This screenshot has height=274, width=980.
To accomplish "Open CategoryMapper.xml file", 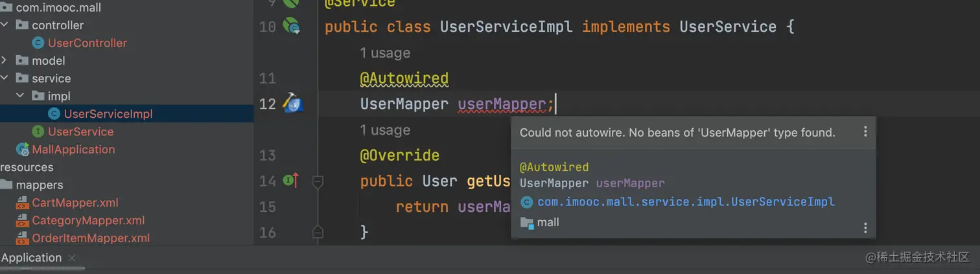I will pos(88,220).
